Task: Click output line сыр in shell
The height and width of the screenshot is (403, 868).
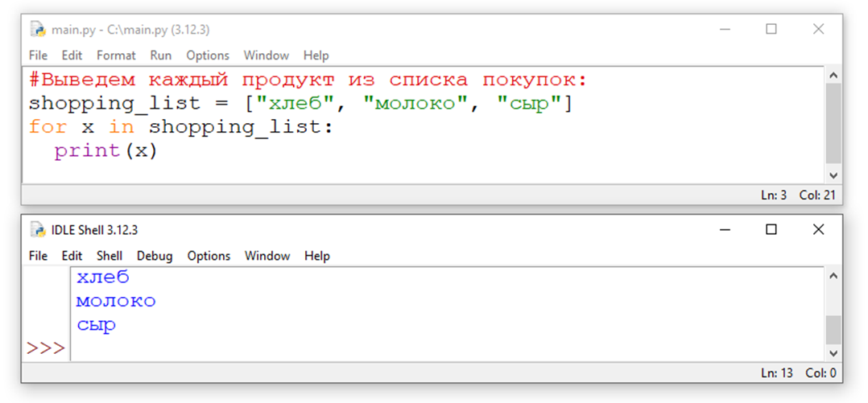Action: click(96, 326)
